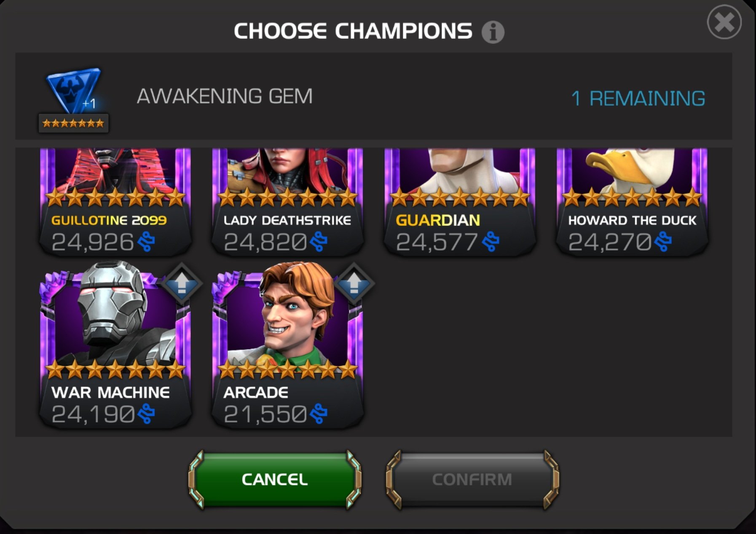The height and width of the screenshot is (534, 756).
Task: Click the Confirm button
Action: (472, 479)
